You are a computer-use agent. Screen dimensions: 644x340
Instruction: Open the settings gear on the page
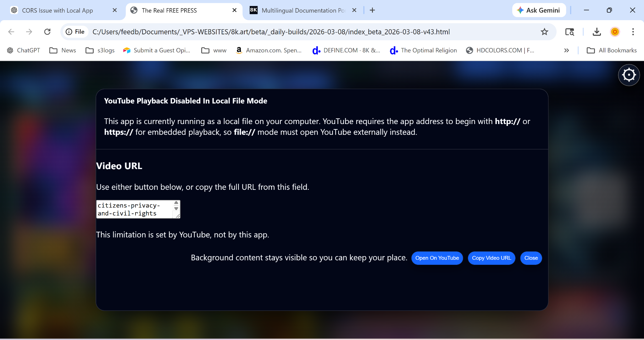pos(629,75)
